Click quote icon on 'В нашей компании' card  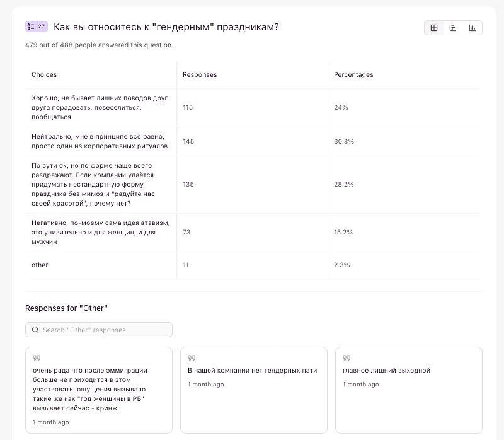click(192, 358)
